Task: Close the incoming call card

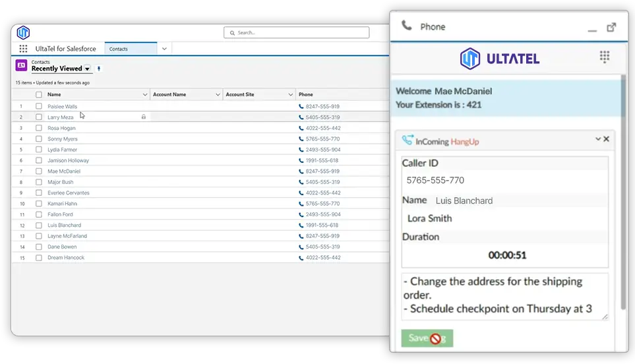Action: 607,139
